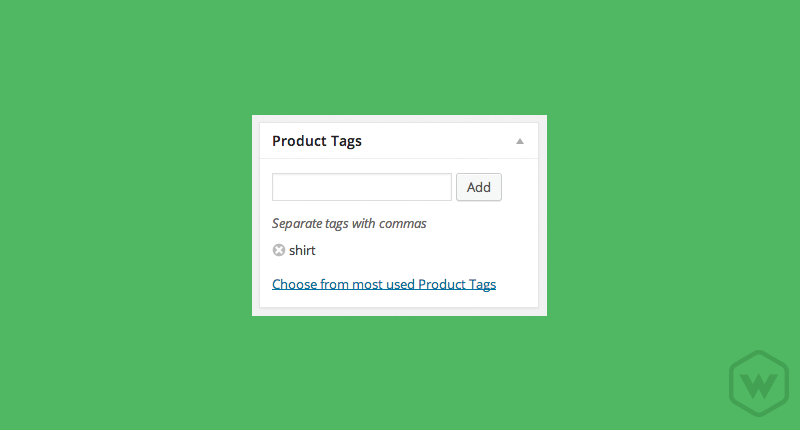Click the empty Product Tags header bar area
This screenshot has width=800, height=430.
(x=438, y=141)
